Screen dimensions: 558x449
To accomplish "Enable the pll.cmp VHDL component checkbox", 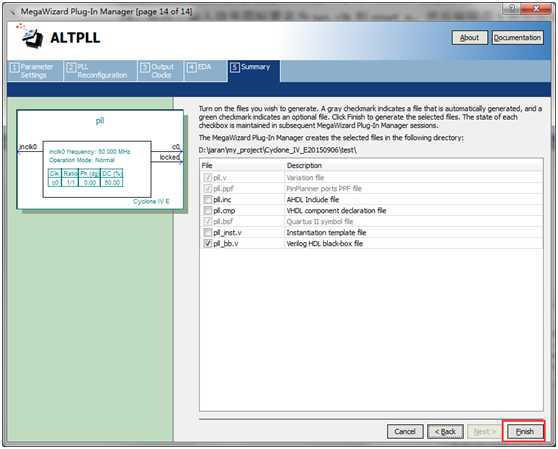I will pyautogui.click(x=207, y=211).
